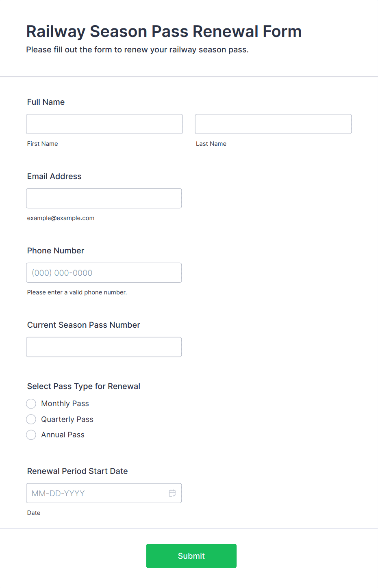Select the Phone Number input field
Screen dimensions: 378x588
click(x=104, y=272)
